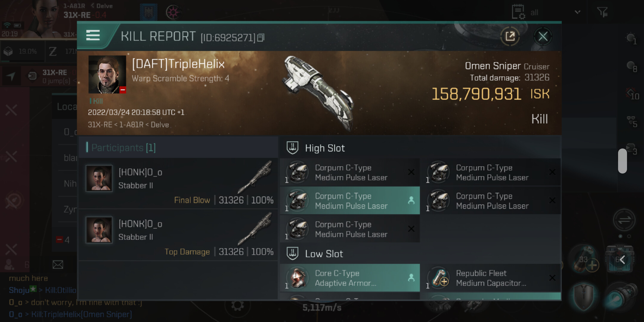Open the overview settings list icon
644x322 pixels.
coord(518,12)
